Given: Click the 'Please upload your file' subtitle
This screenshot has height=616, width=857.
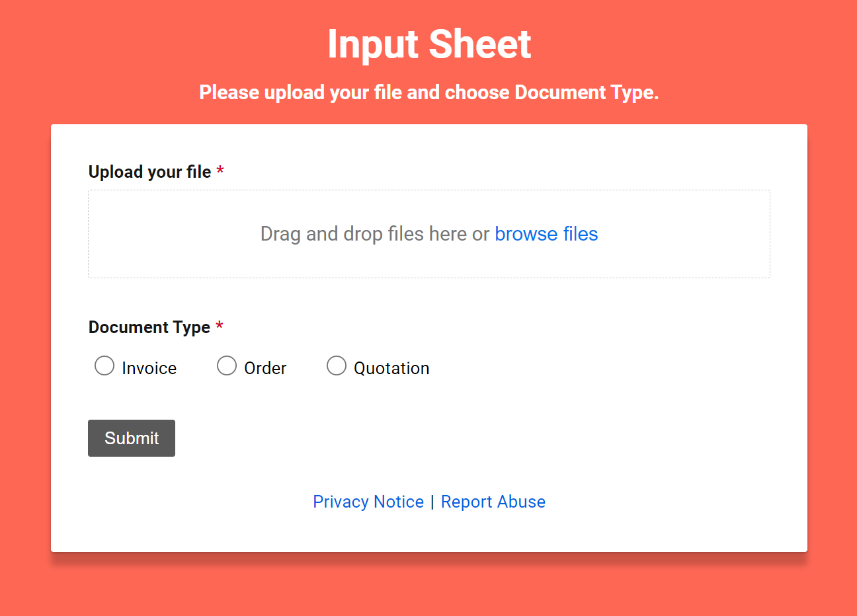Looking at the screenshot, I should click(x=429, y=92).
